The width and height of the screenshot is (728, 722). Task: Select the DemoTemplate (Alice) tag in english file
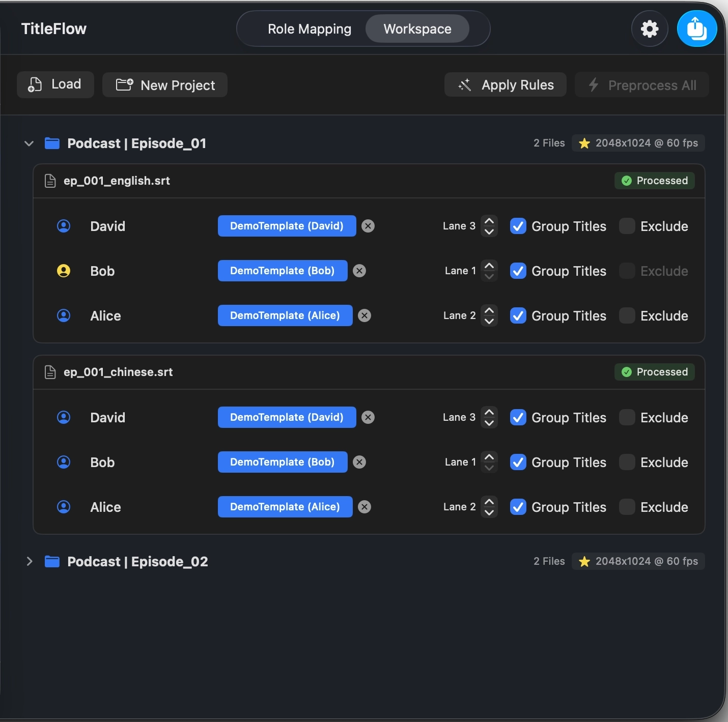pyautogui.click(x=285, y=315)
